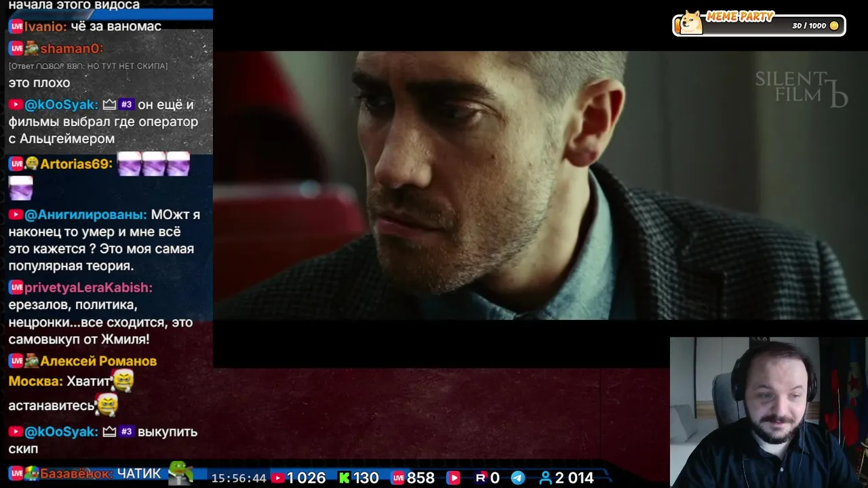The width and height of the screenshot is (868, 488).
Task: Click the MEME PARTY title
Action: tap(740, 17)
